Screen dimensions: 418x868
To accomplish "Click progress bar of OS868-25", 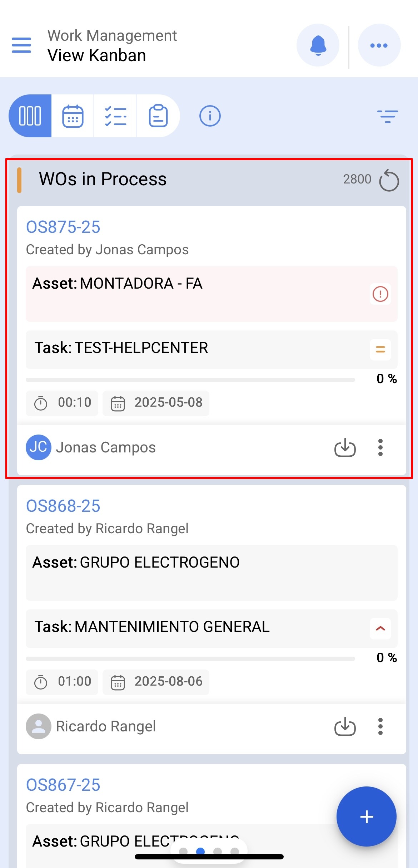I will point(190,658).
